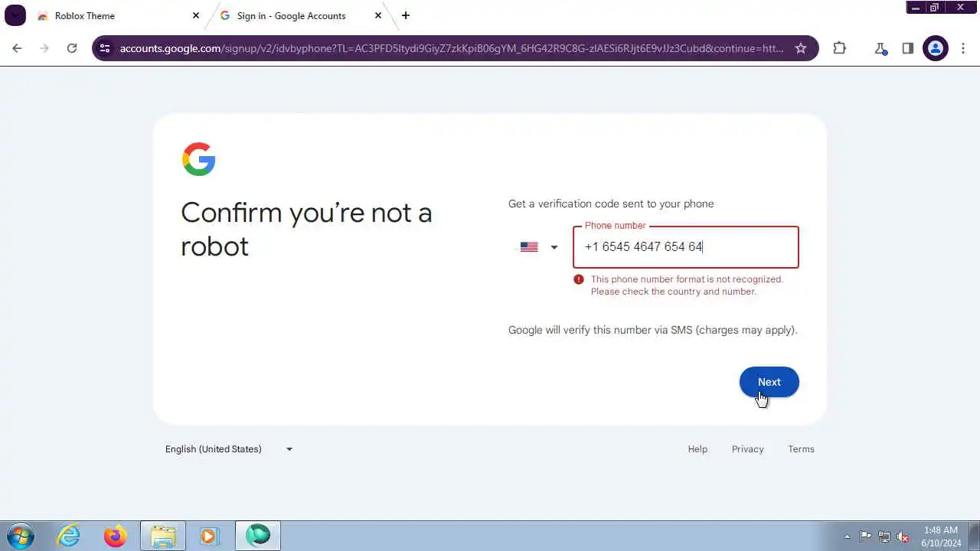Toggle the browser side panel
This screenshot has height=551, width=980.
click(908, 48)
